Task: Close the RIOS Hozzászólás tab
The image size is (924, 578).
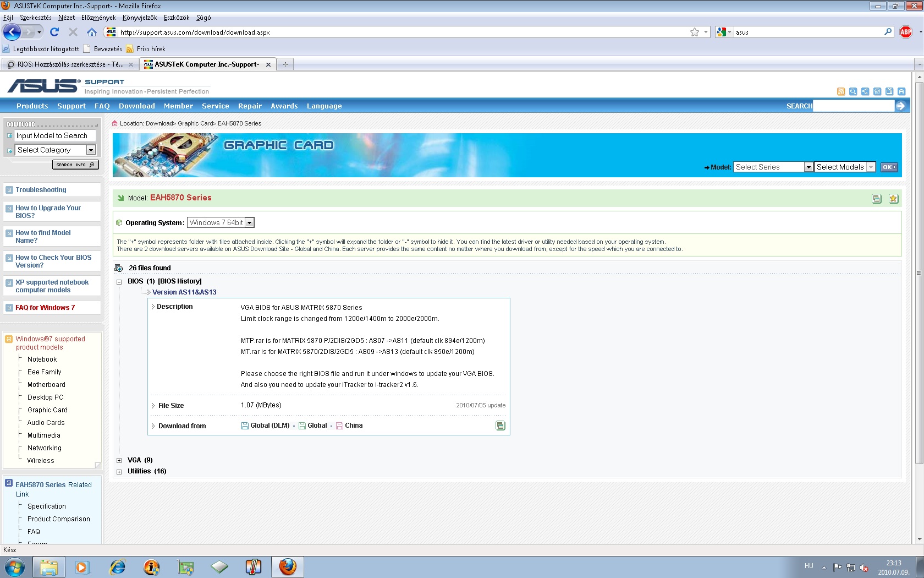Action: tap(131, 64)
